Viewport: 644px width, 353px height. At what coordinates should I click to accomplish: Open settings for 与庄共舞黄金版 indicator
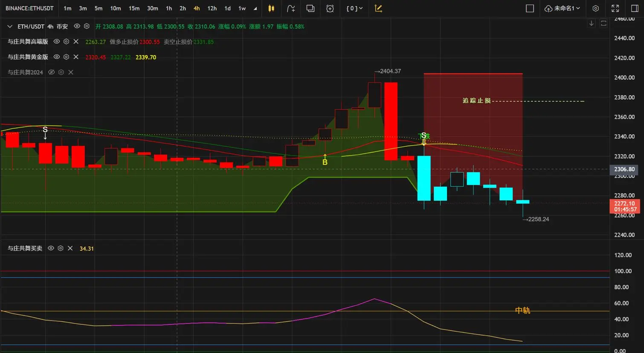pos(66,57)
